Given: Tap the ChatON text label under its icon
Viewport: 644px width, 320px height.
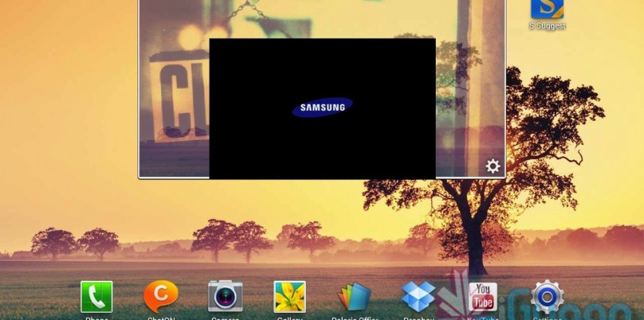Looking at the screenshot, I should tap(161, 318).
